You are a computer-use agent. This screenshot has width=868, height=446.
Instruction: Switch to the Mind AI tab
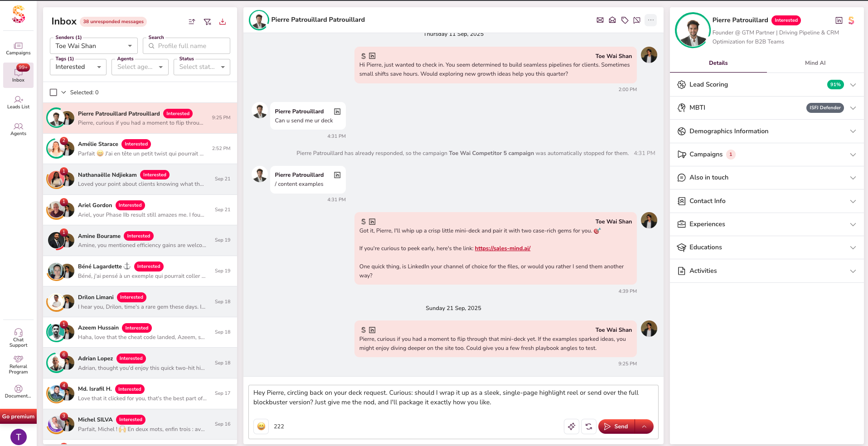815,63
